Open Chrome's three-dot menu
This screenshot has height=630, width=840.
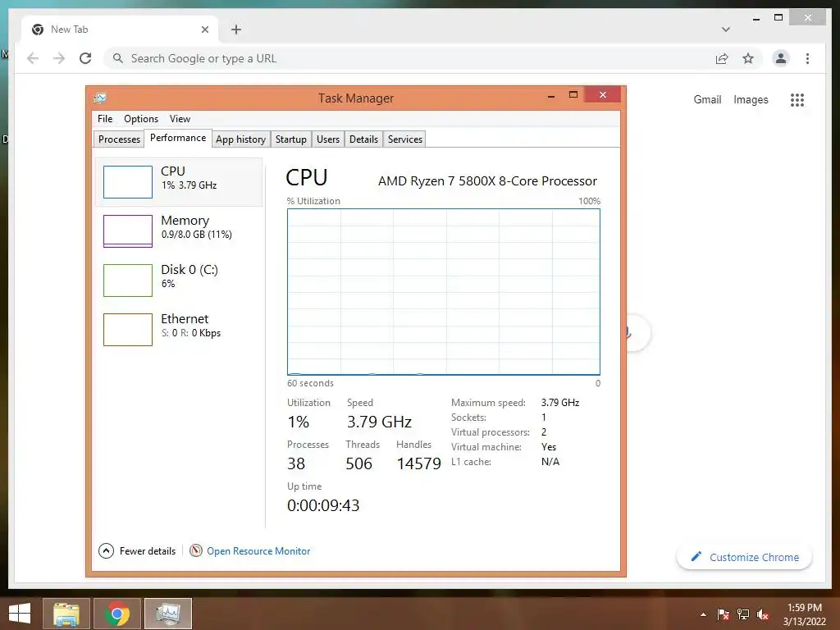click(x=807, y=58)
